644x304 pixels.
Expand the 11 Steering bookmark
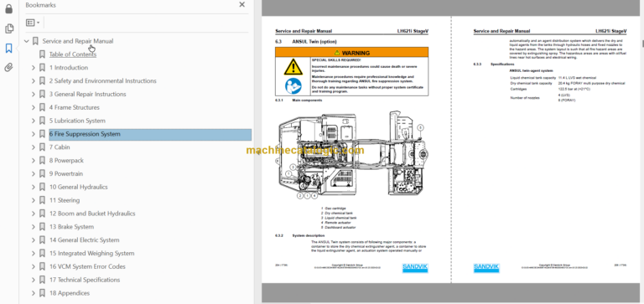point(34,200)
